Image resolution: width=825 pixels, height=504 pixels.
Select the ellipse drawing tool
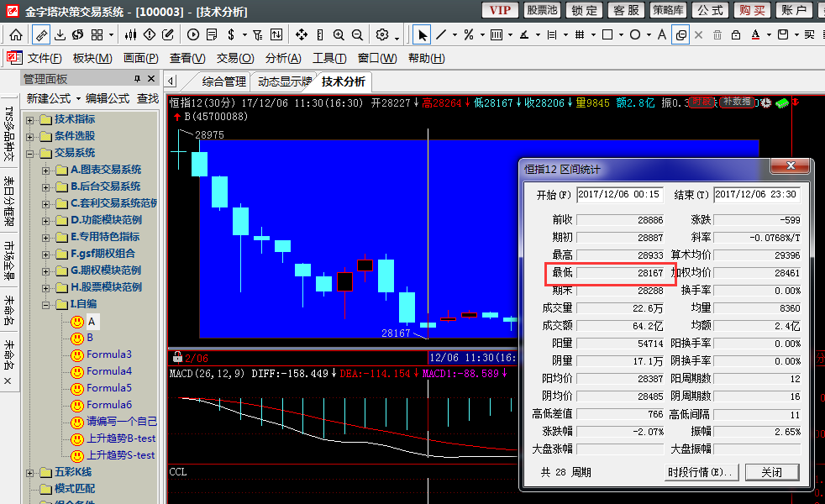635,34
